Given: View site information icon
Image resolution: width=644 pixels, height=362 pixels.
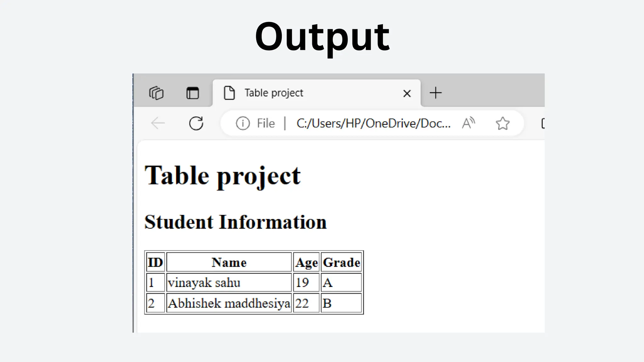Looking at the screenshot, I should coord(243,123).
